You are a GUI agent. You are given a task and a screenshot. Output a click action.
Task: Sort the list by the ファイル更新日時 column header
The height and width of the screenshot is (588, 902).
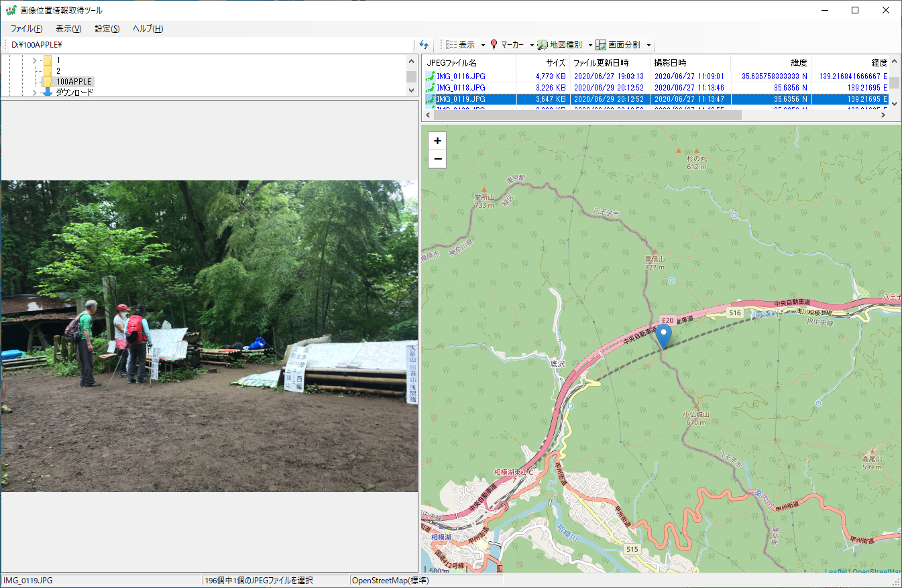610,63
